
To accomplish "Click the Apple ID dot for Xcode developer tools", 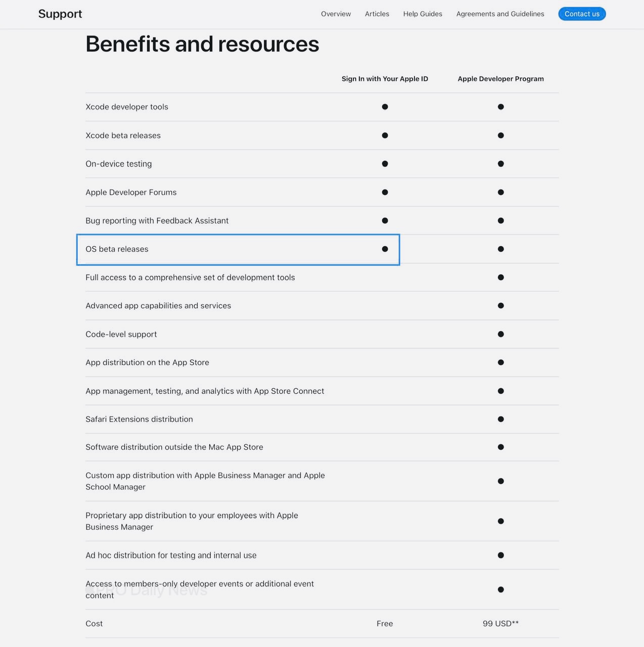I will coord(385,107).
